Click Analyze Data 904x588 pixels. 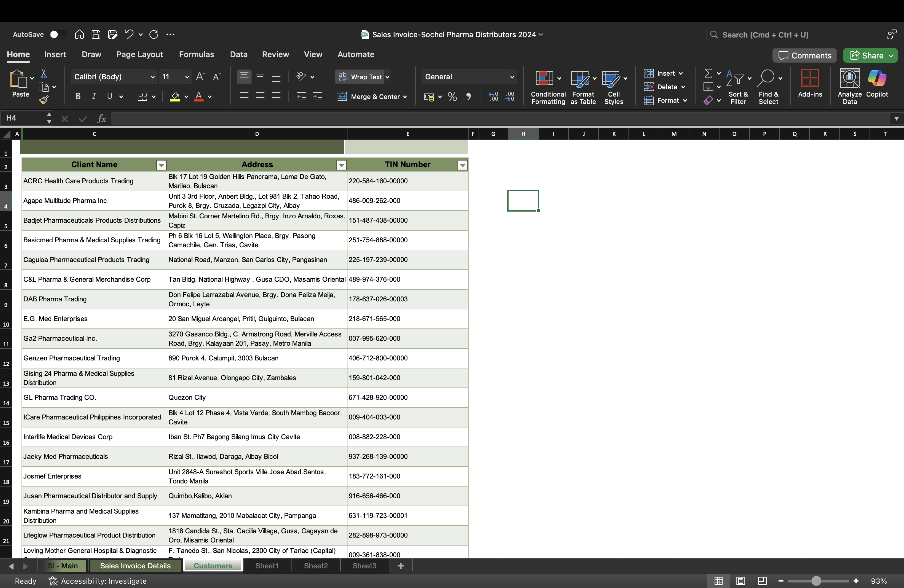(x=850, y=87)
